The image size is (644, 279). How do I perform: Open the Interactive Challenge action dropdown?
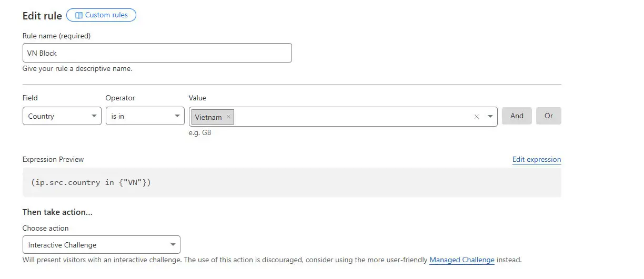point(102,245)
